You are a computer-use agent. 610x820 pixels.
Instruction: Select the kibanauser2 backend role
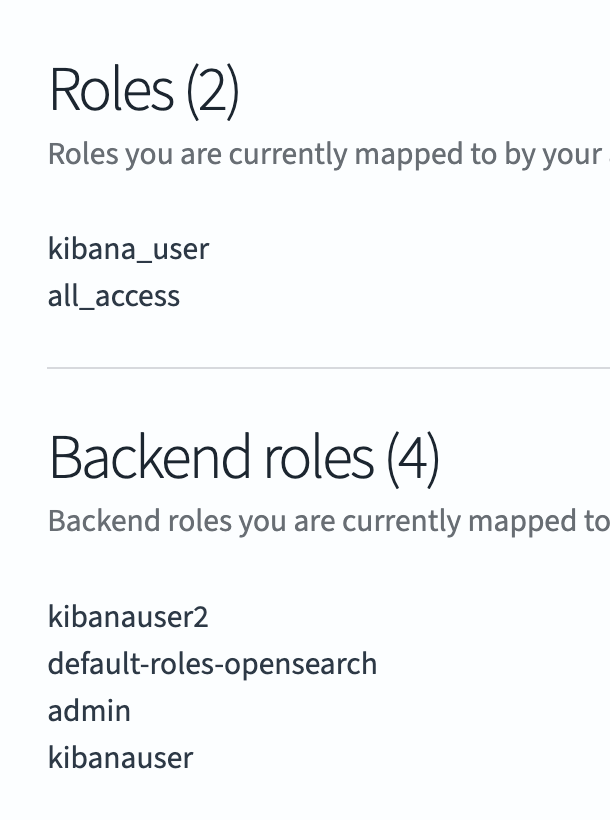pyautogui.click(x=128, y=617)
